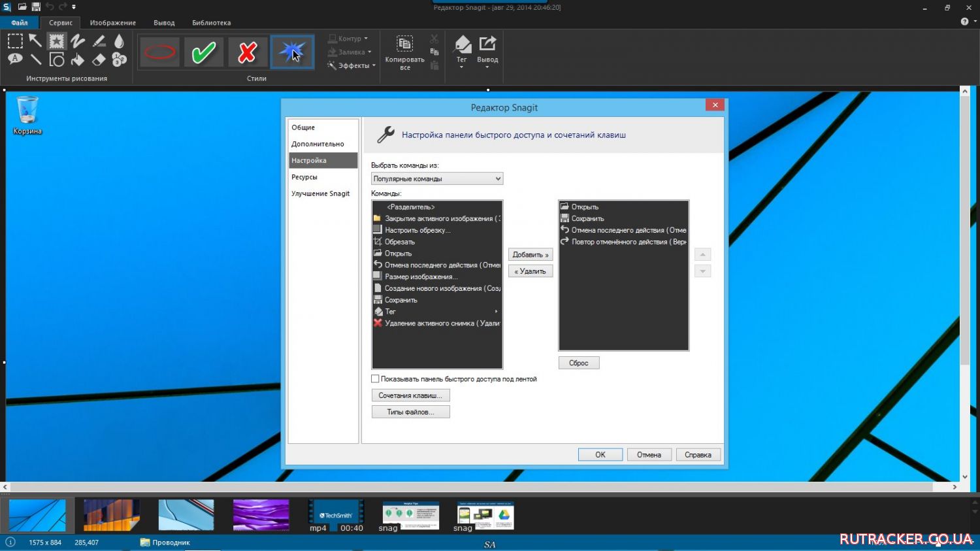Open the 'Выбрать команды из' combo box

coord(437,178)
